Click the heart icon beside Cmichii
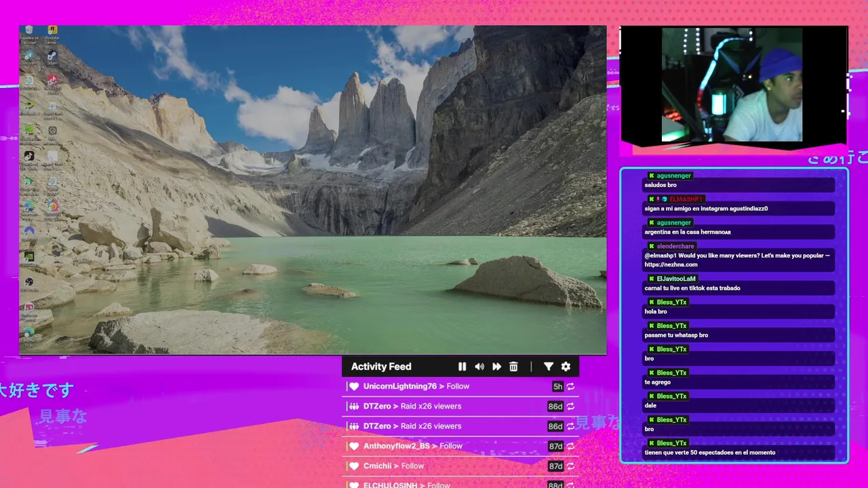Viewport: 868px width, 488px height. pos(353,466)
